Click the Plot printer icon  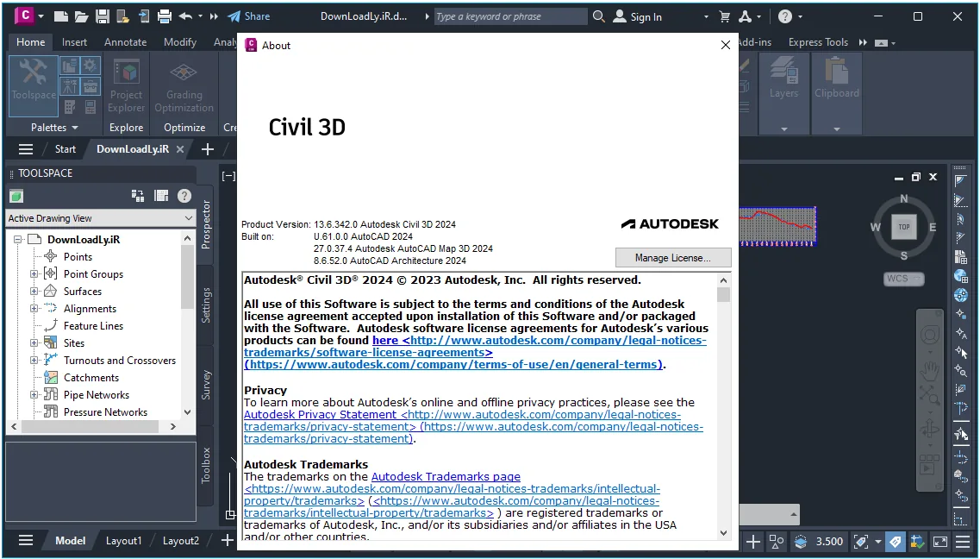click(165, 16)
